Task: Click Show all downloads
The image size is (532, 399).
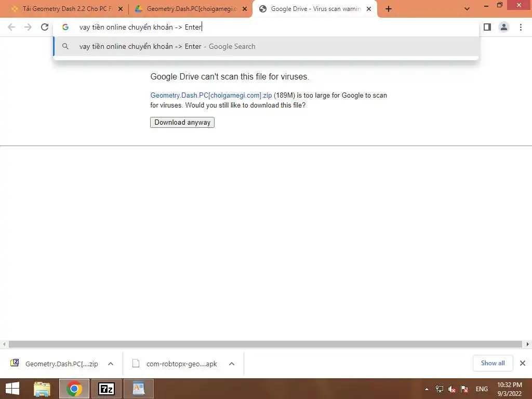Action: 493,363
